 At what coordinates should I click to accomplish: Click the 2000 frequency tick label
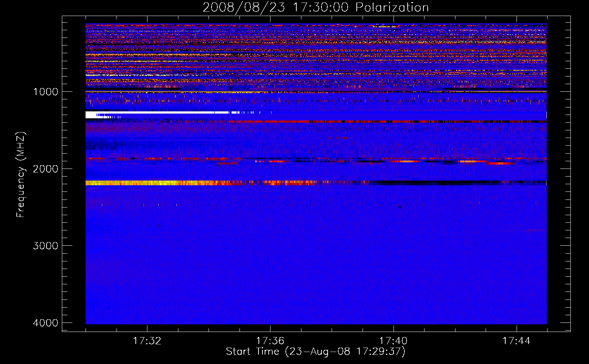(x=46, y=169)
